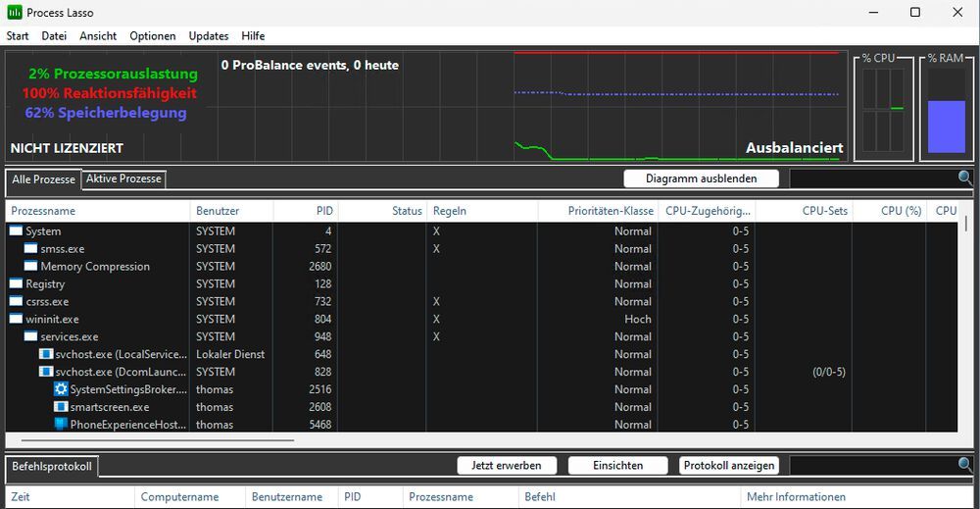This screenshot has height=509, width=980.
Task: Click the process search magnifier icon
Action: click(x=965, y=178)
